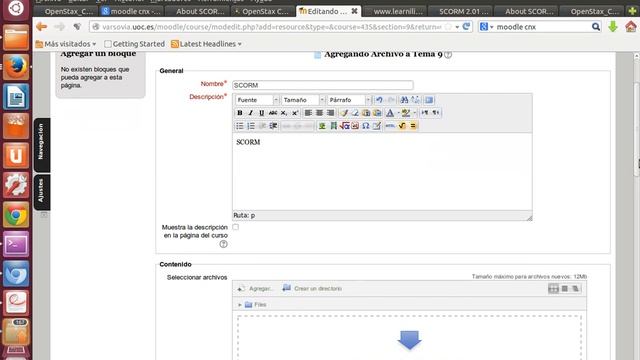Click the background highlight color icon
The height and width of the screenshot is (360, 640).
(406, 113)
